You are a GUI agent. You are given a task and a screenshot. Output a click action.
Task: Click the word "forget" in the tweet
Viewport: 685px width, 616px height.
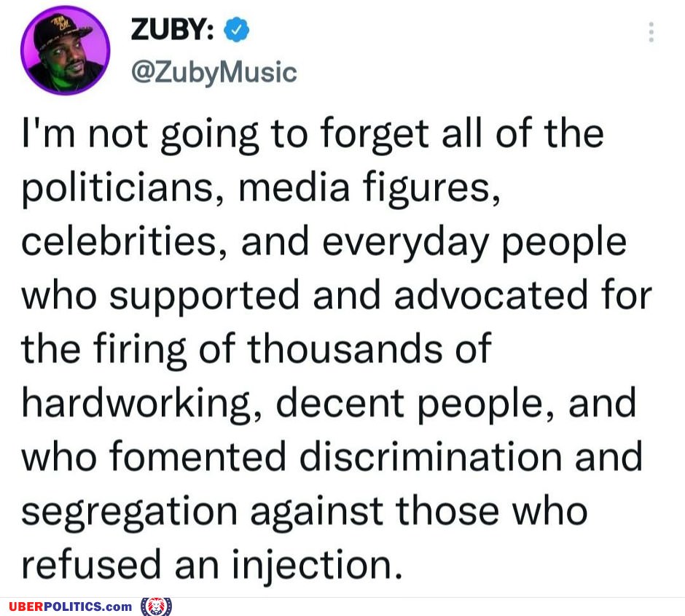[375, 135]
